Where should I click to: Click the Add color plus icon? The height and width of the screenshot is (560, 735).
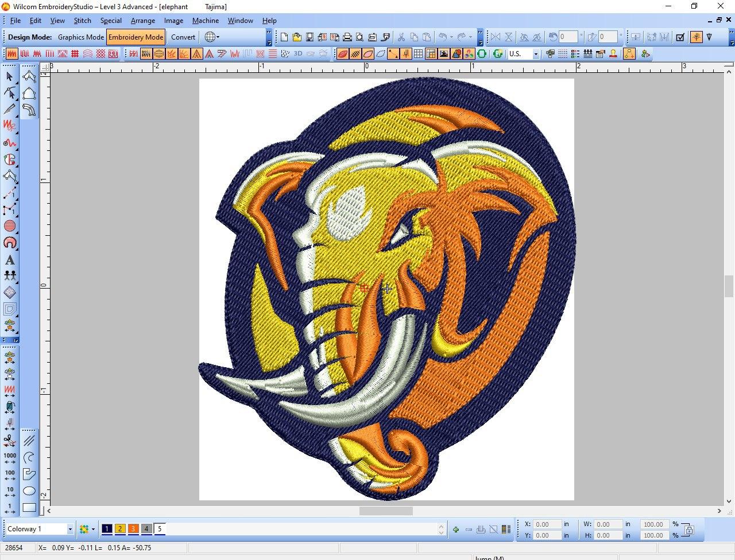[456, 530]
